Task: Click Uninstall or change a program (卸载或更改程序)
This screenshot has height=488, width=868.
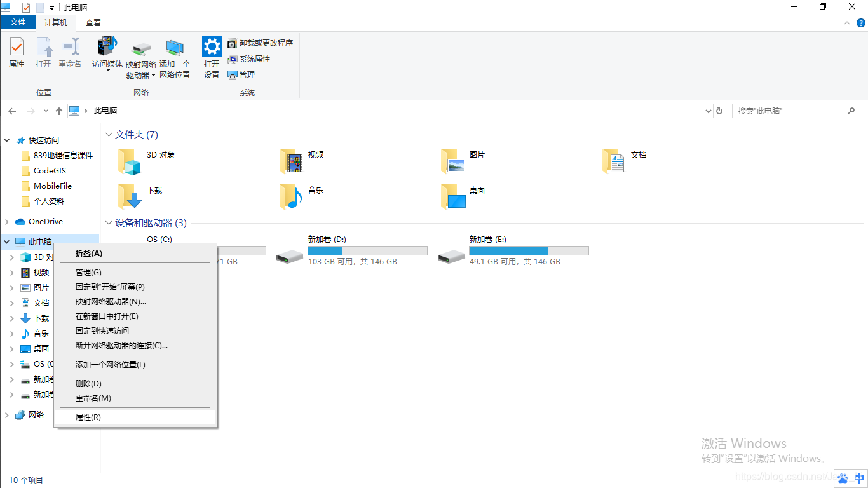Action: 261,43
